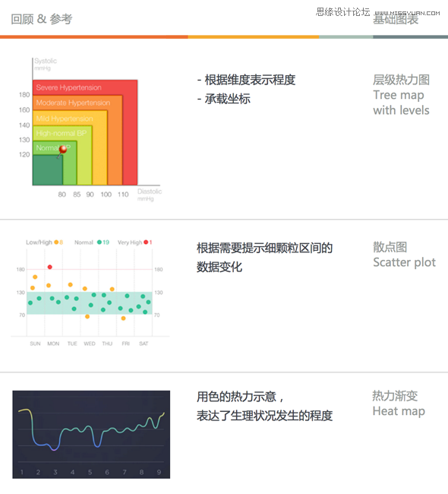Screen dimensions: 448x494
Task: Click the 用色的热力示意 description line
Action: point(240,397)
